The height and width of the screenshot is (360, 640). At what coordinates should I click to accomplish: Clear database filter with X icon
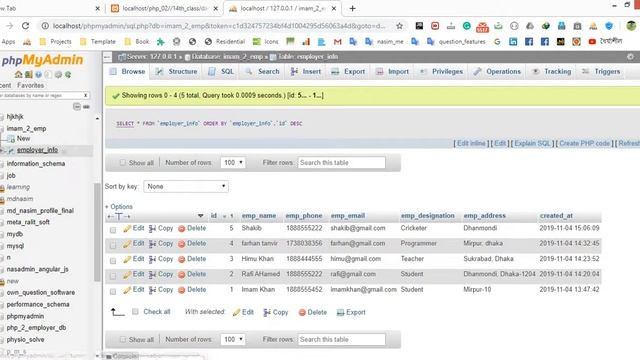(85, 95)
